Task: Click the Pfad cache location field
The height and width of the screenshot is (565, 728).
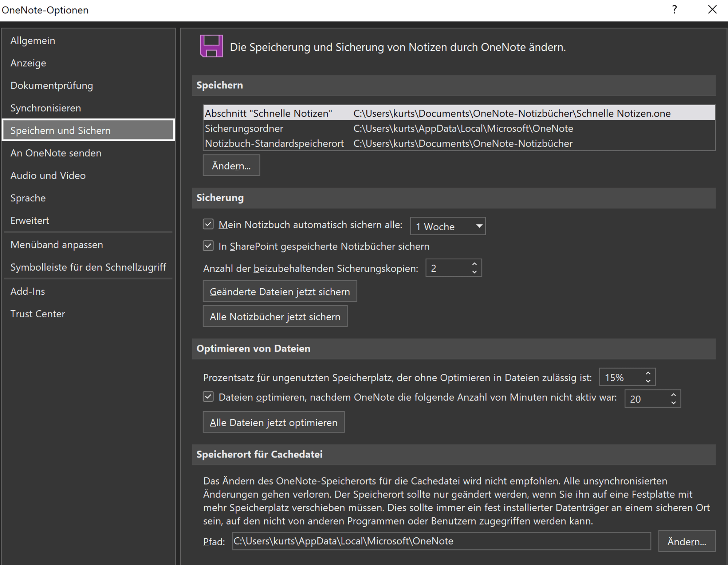Action: 441,541
